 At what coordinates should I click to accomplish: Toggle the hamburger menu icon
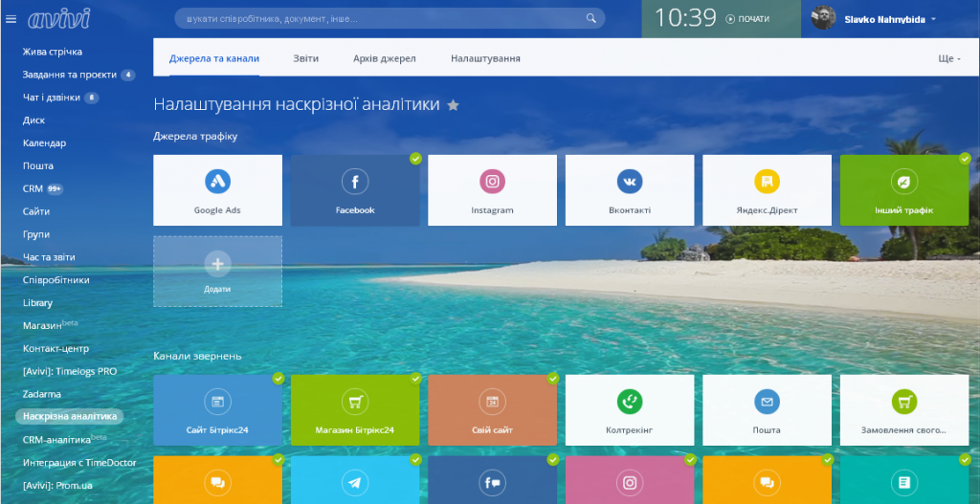pos(11,19)
